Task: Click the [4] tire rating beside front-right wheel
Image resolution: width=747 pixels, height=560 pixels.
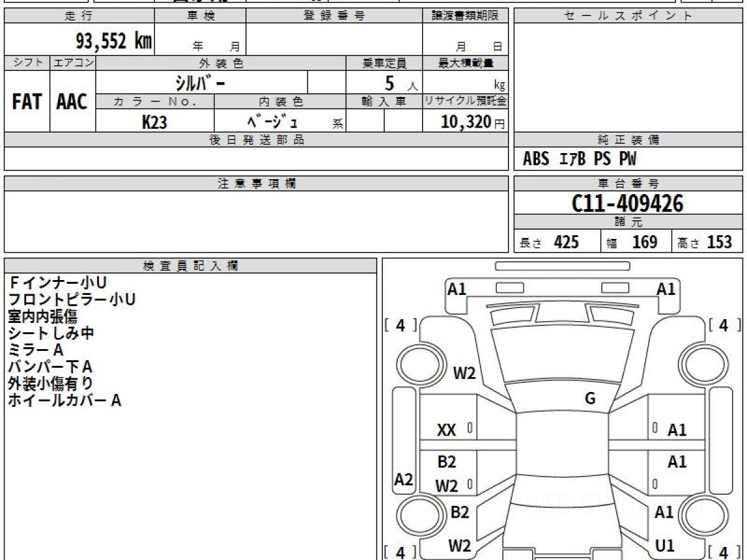Action: [x=724, y=325]
